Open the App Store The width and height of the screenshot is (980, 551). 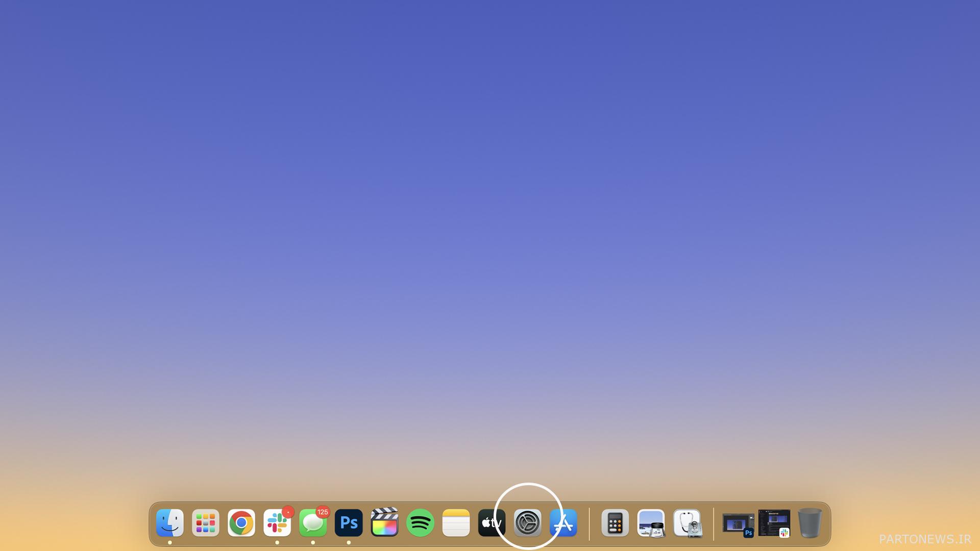coord(563,523)
